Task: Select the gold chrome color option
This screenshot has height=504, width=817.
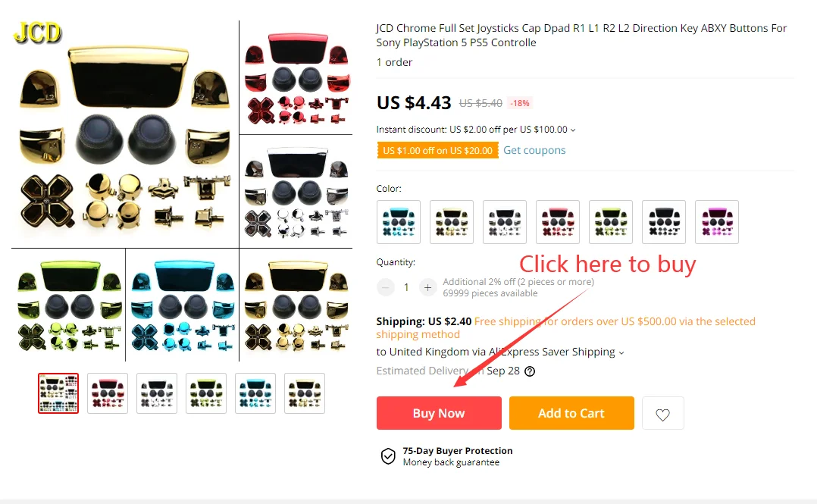Action: [452, 222]
